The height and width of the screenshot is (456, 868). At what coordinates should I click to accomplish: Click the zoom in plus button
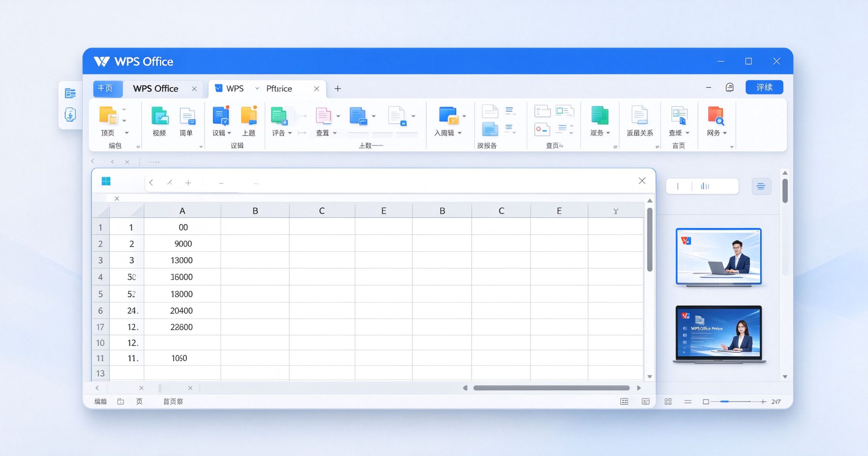(763, 402)
